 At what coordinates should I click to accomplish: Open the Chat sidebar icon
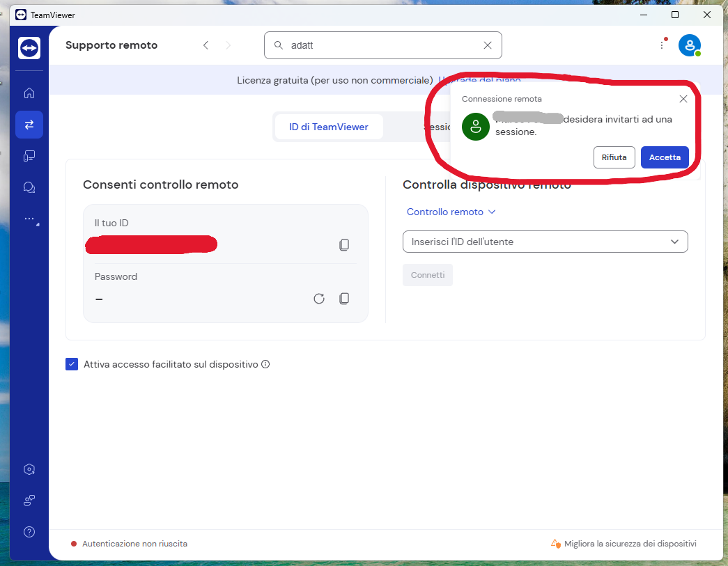pos(29,187)
